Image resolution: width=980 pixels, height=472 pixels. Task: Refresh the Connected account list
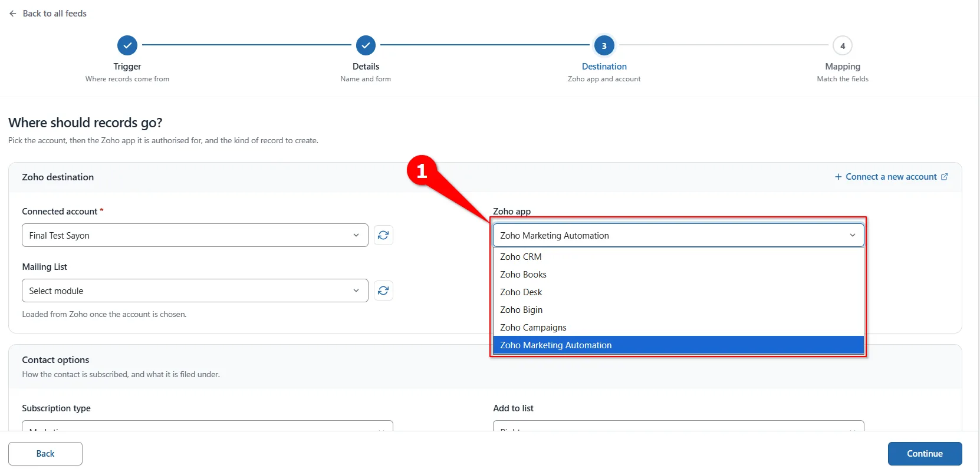383,235
